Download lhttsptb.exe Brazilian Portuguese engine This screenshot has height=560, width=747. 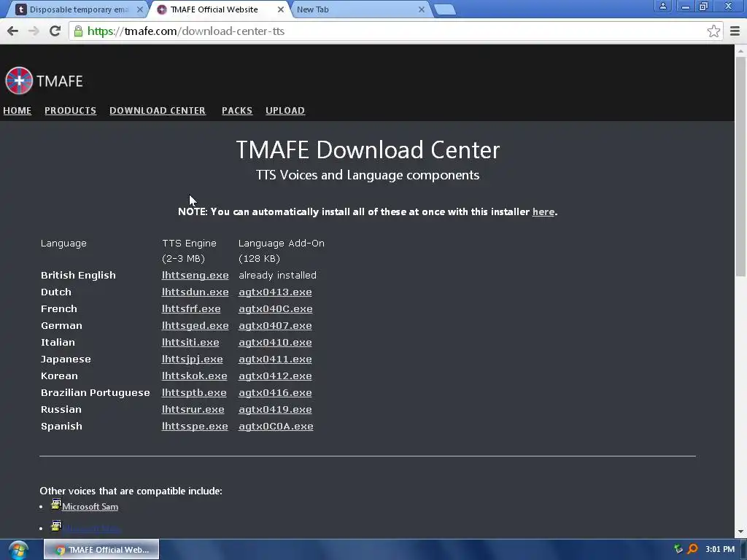[x=194, y=393]
